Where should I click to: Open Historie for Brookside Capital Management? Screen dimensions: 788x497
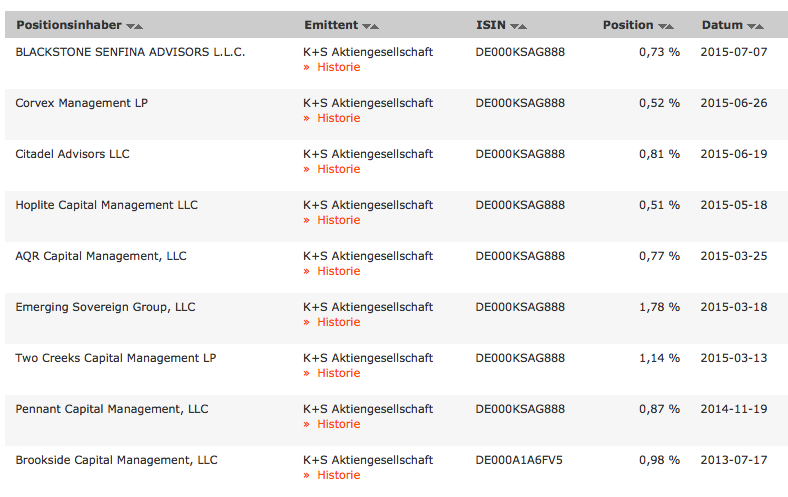338,475
